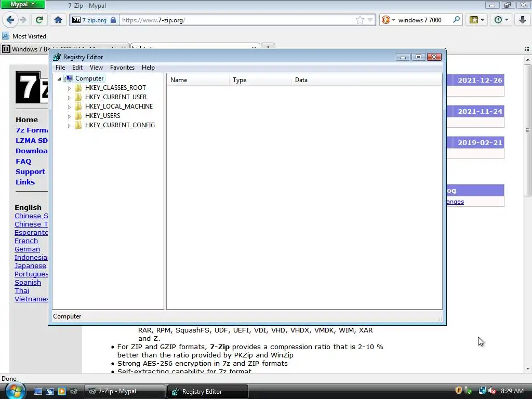The width and height of the screenshot is (532, 399).
Task: Open the FAQ link on 7-Zip page
Action: click(x=23, y=161)
